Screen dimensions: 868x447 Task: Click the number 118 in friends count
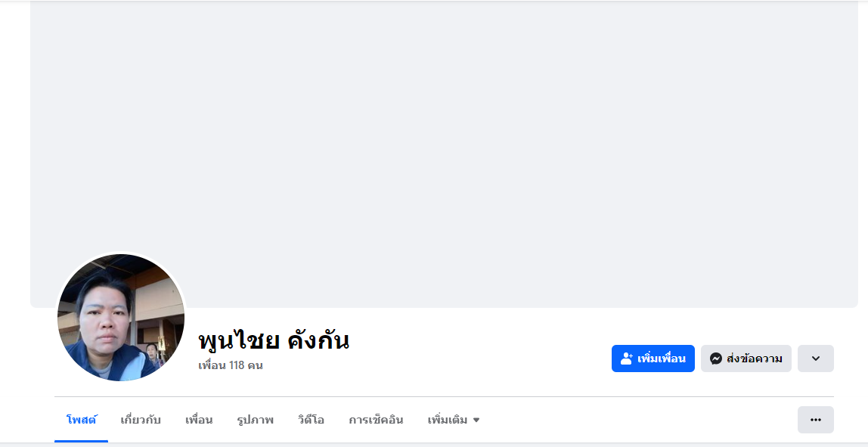click(238, 365)
